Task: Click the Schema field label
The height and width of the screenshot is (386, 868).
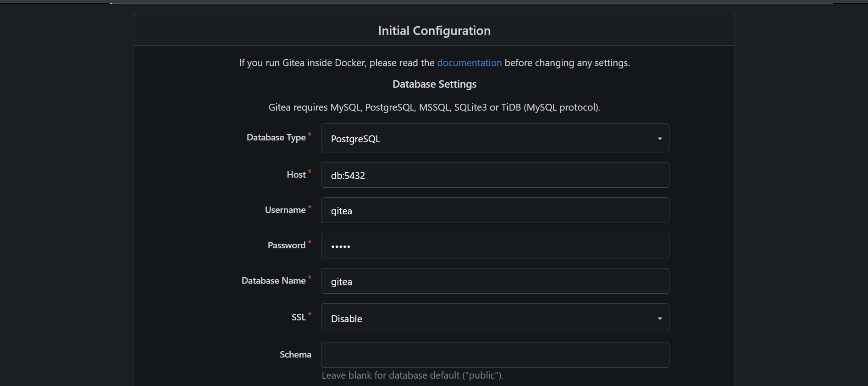Action: pos(295,355)
